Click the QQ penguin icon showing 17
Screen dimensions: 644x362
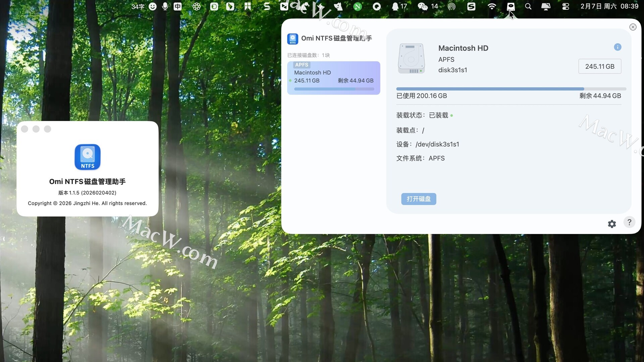pyautogui.click(x=396, y=6)
